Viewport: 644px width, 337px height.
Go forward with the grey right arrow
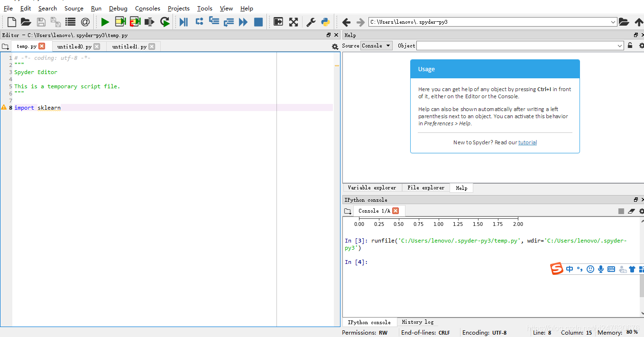point(360,22)
